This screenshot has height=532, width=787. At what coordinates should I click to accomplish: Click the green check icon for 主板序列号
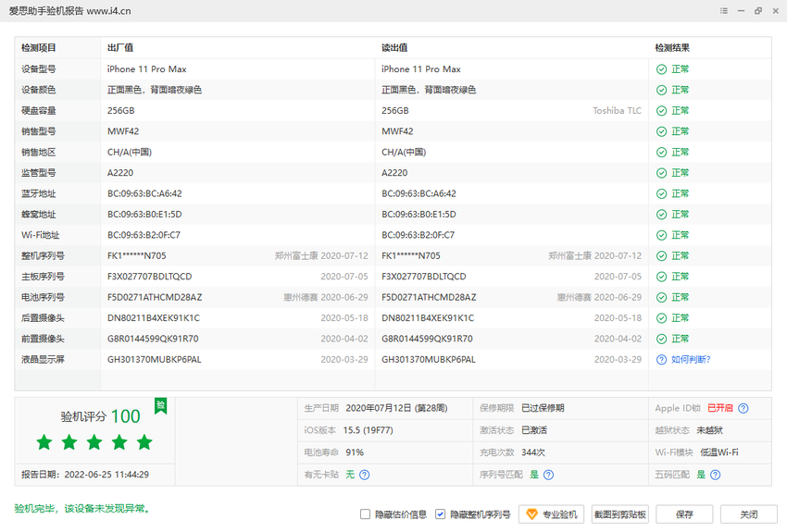(661, 277)
